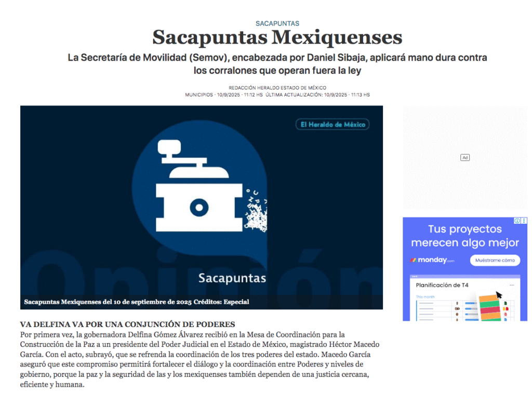
Task: Click the paragraph starting Por primera vez
Action: [200, 359]
